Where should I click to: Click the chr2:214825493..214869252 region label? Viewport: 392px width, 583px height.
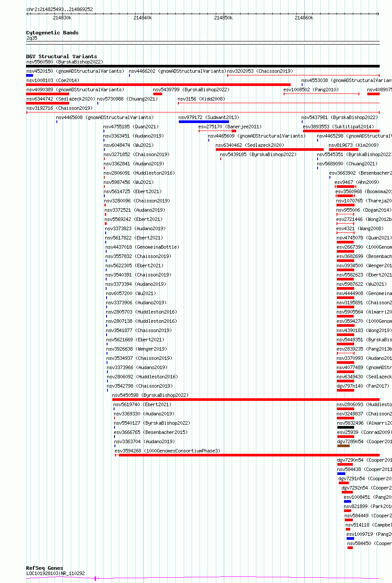coord(59,9)
